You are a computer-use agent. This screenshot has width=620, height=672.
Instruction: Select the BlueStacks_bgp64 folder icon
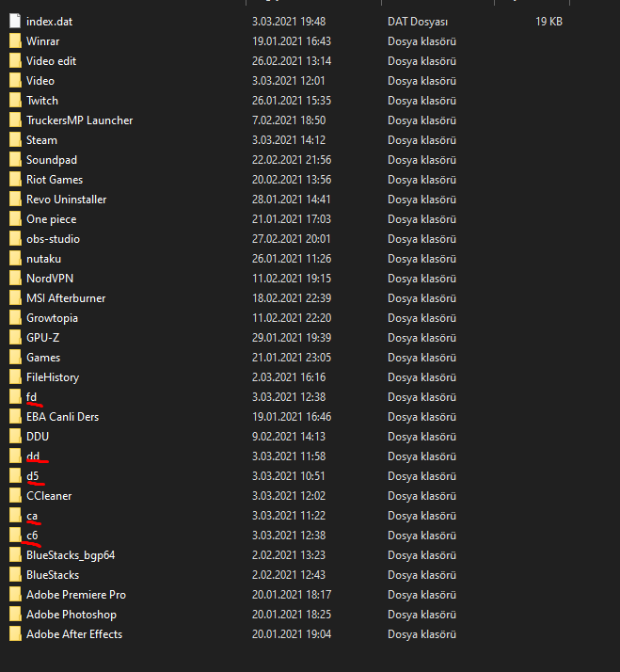(15, 554)
